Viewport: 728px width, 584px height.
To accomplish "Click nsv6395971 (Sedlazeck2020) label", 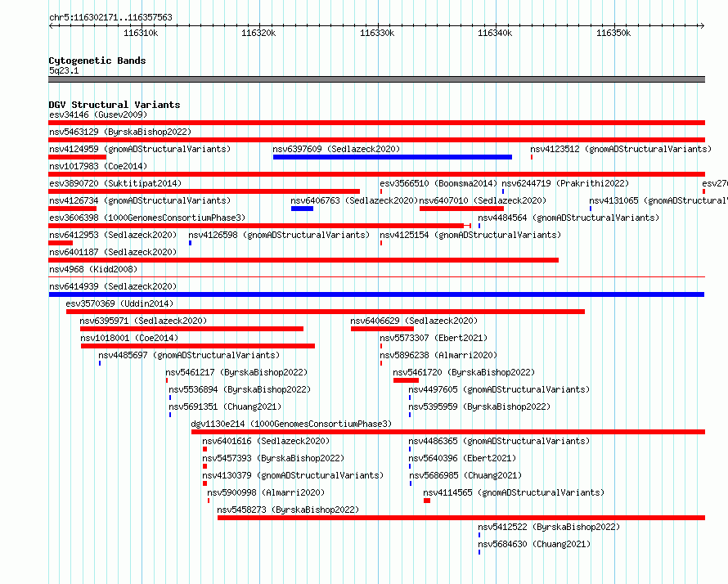I will [x=143, y=321].
